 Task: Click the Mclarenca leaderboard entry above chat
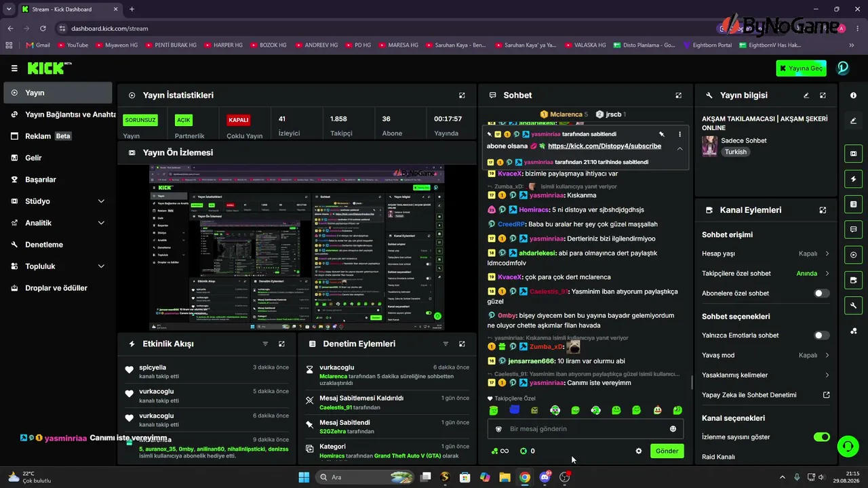[564, 115]
